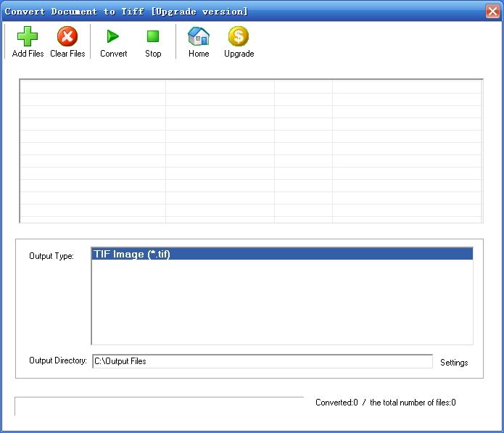Click the red Clear Files icon
This screenshot has height=433, width=504.
point(67,36)
